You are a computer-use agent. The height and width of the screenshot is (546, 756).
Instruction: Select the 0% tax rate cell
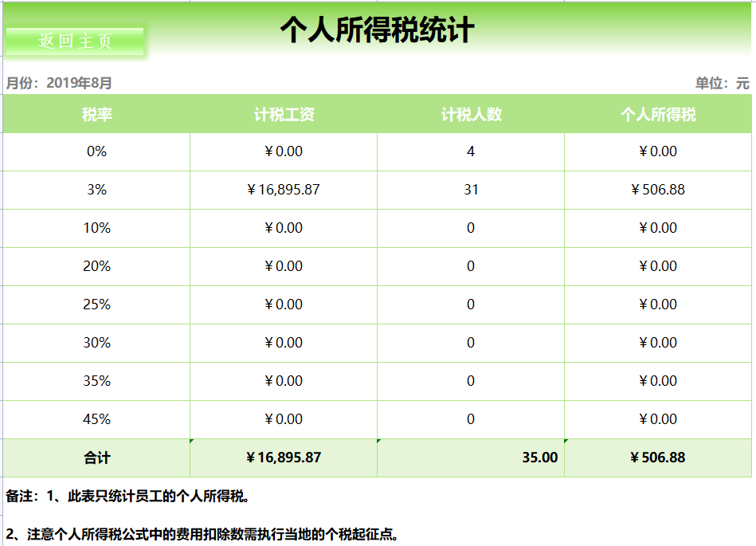pos(97,151)
